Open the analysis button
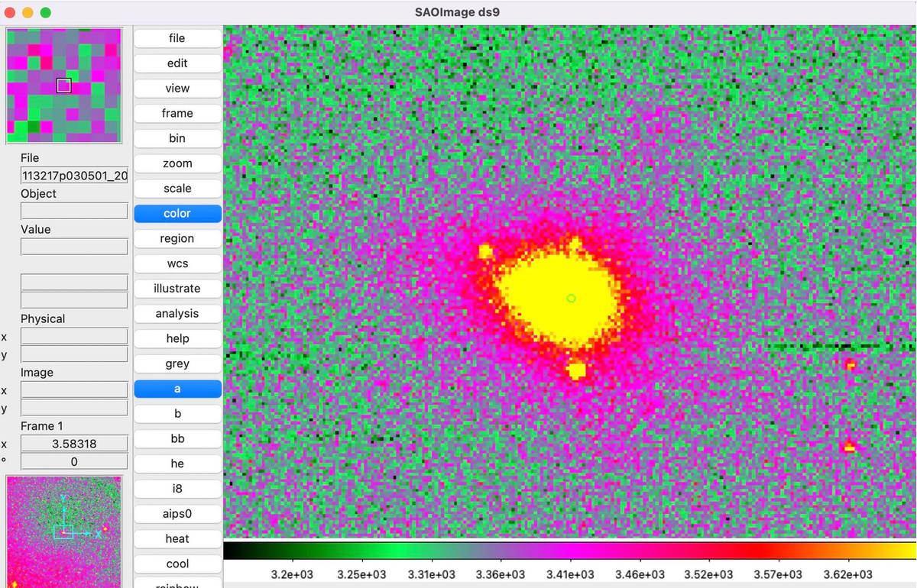This screenshot has height=588, width=917. (177, 314)
